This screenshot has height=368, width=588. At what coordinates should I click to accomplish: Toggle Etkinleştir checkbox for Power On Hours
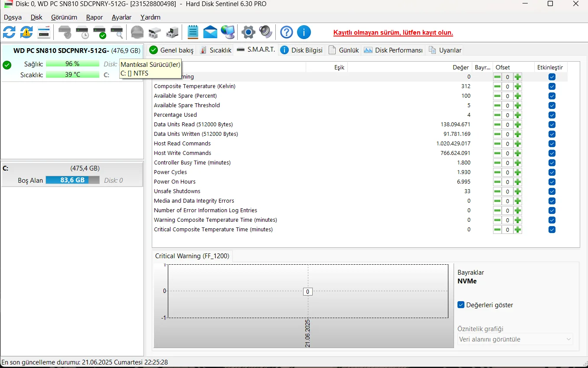click(552, 182)
